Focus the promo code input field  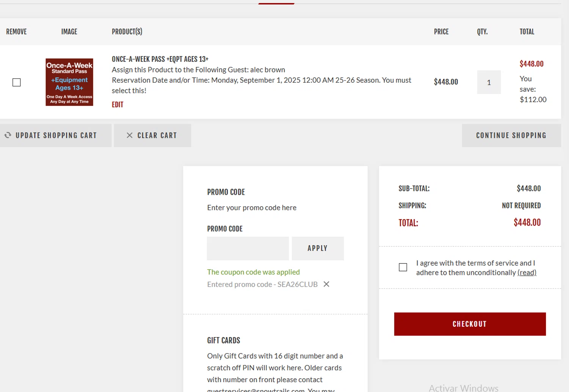(x=248, y=248)
